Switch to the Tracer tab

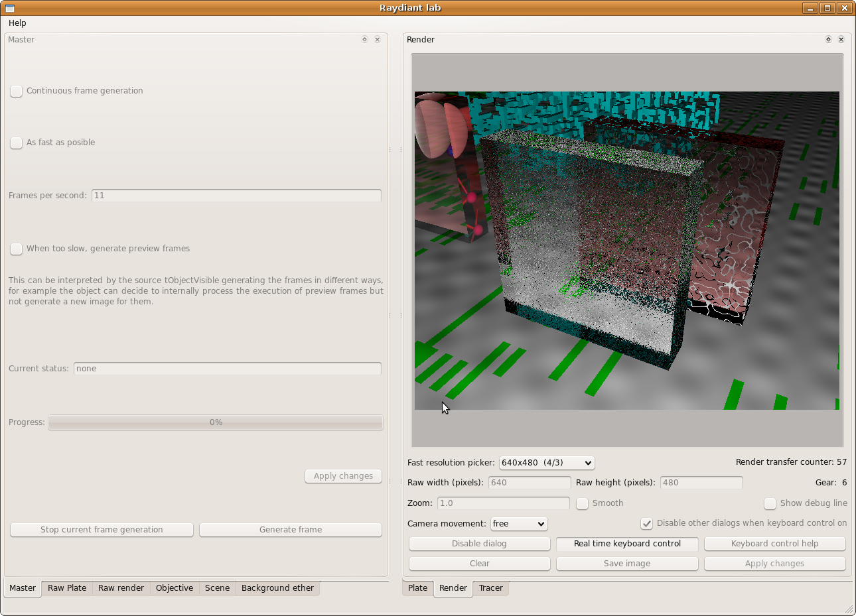coord(490,588)
